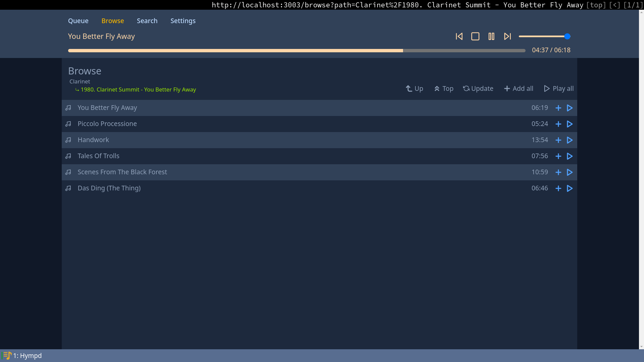Add You Better Fly Away to queue

[x=558, y=108]
